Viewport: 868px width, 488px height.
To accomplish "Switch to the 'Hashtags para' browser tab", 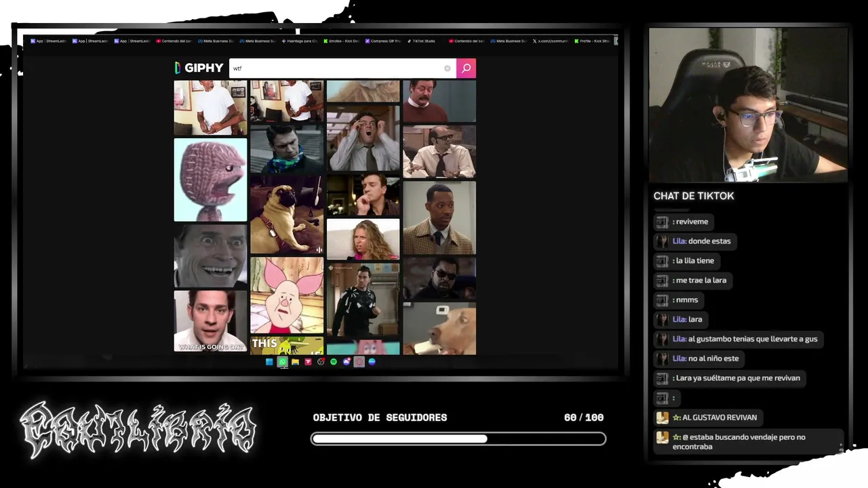I will point(299,41).
